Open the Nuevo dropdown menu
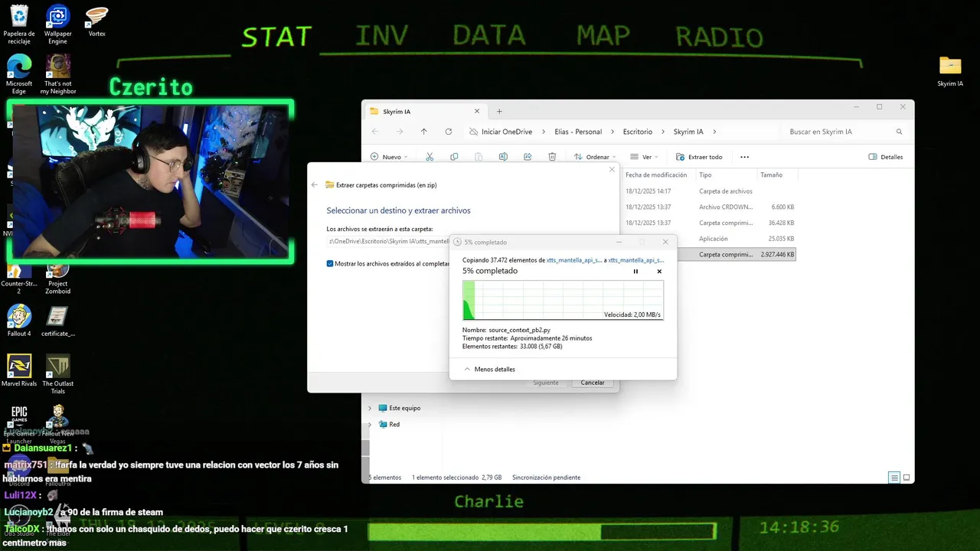The width and height of the screenshot is (980, 551). [x=389, y=157]
